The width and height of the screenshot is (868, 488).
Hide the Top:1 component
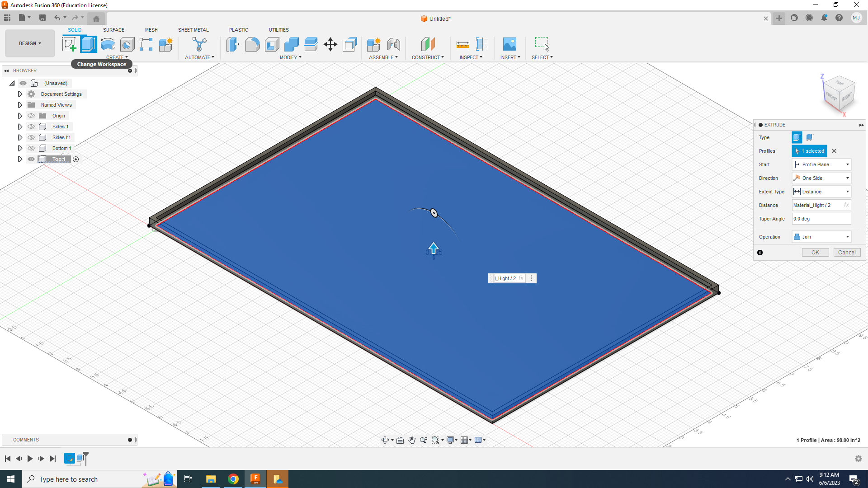(x=31, y=159)
